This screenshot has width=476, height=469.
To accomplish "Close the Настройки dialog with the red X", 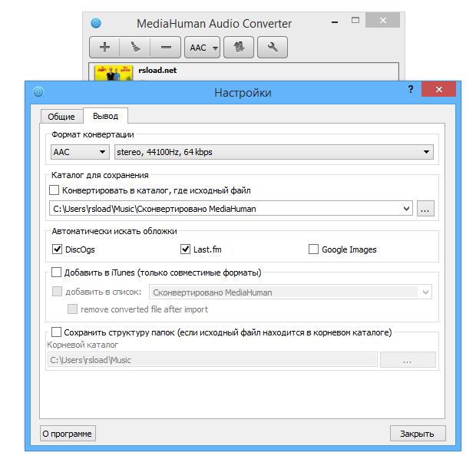I will point(438,89).
